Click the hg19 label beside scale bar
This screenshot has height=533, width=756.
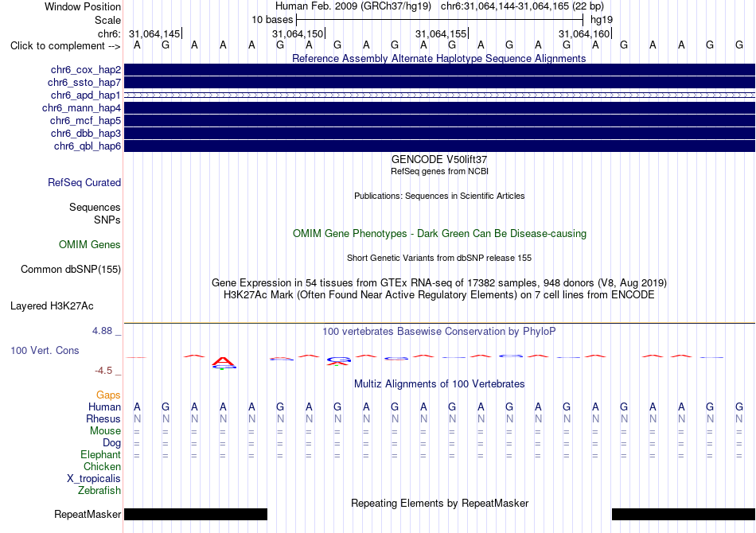[602, 20]
